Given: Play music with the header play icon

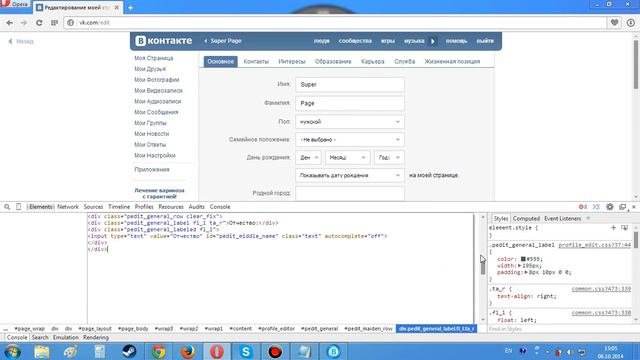Looking at the screenshot, I should tap(433, 41).
